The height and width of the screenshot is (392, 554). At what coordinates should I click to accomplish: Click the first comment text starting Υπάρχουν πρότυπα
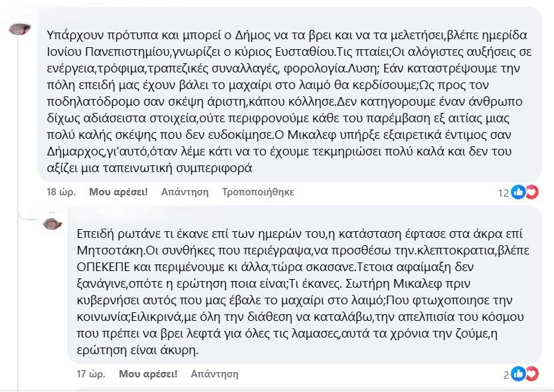coord(289,102)
